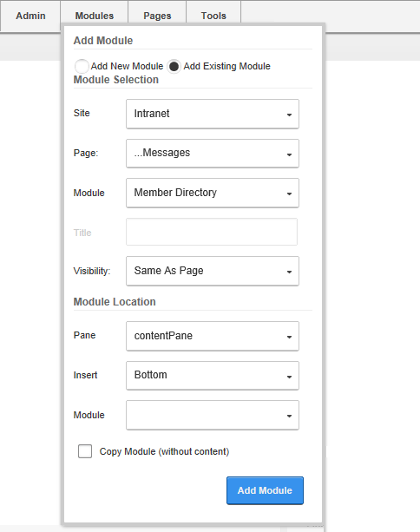Click the arrow on the Pane combo box
This screenshot has width=420, height=532.
click(x=289, y=337)
